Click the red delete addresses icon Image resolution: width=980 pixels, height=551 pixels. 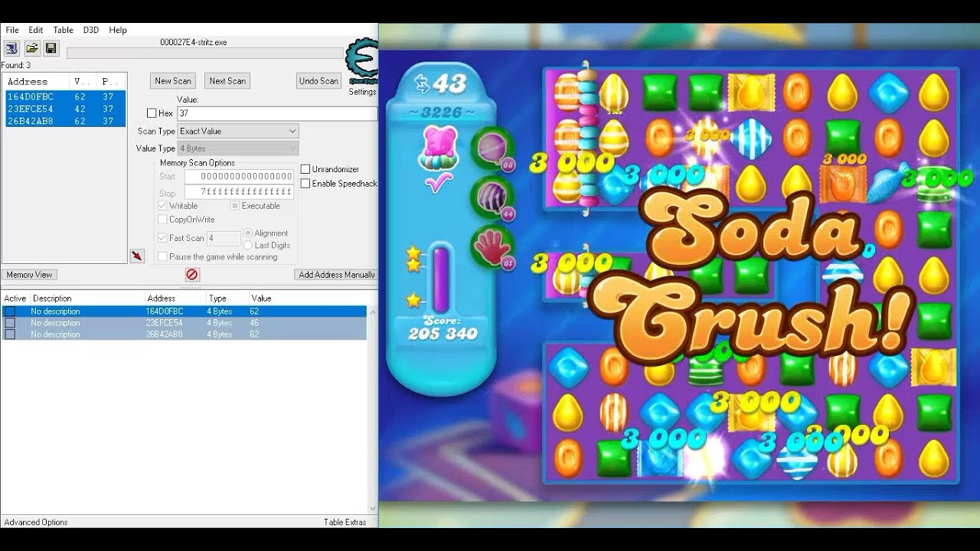pyautogui.click(x=192, y=274)
